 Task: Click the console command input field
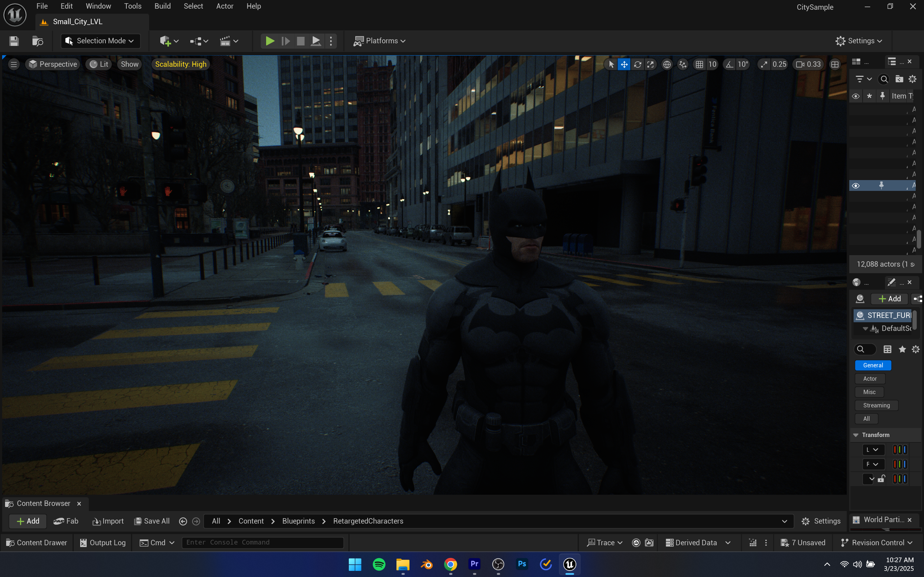click(262, 542)
